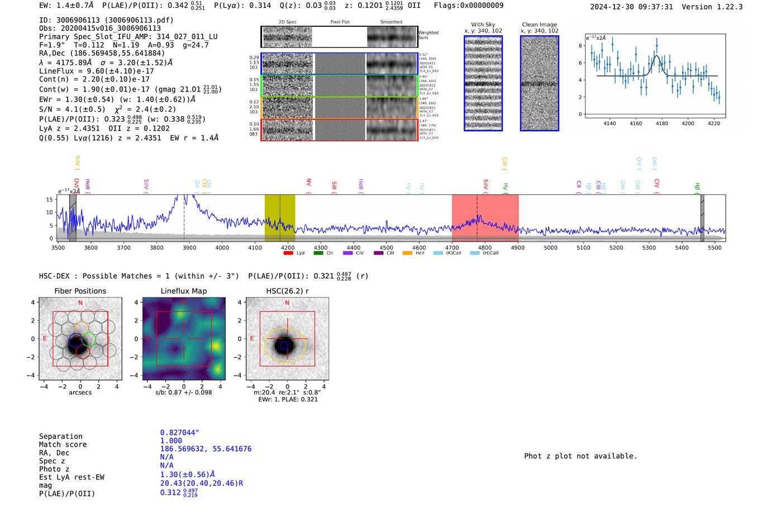Click the Pixel Flat column header
Image resolution: width=782 pixels, height=532 pixels.
[340, 22]
